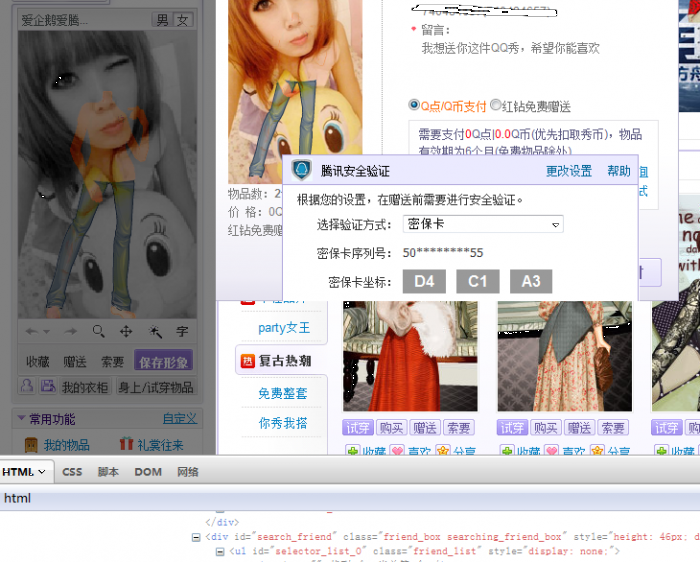Click 赠送 under floral dress outfit

579,428
